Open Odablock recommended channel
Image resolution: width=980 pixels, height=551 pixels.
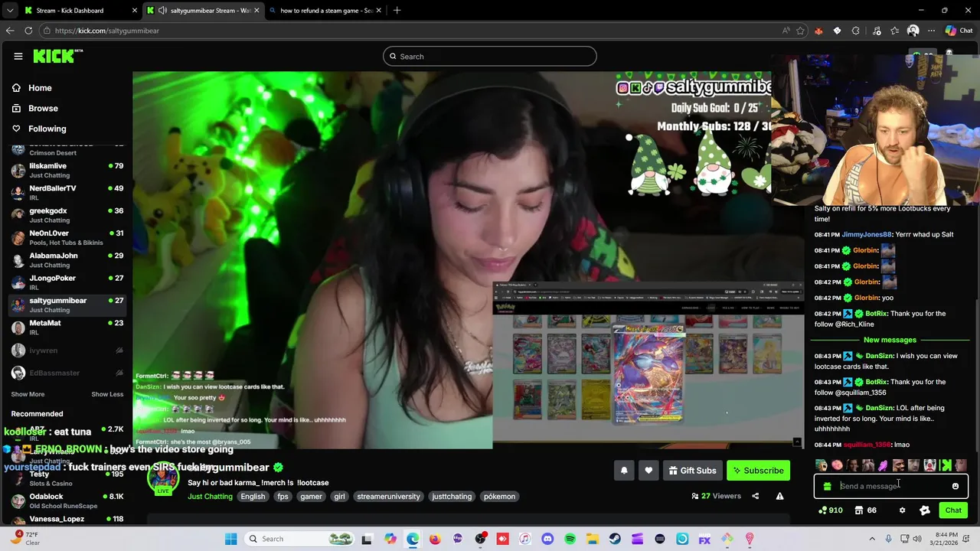pos(67,500)
